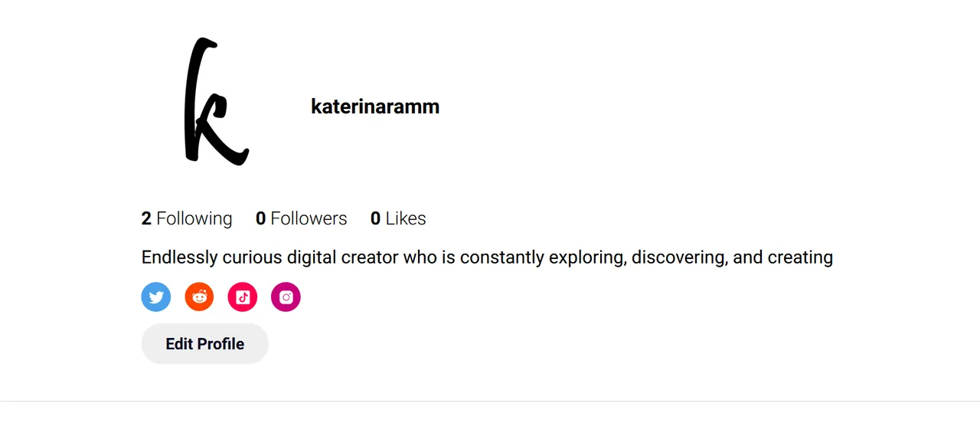Screen dimensions: 980x436
Task: Click the number 2 beside Following
Action: pyautogui.click(x=146, y=218)
